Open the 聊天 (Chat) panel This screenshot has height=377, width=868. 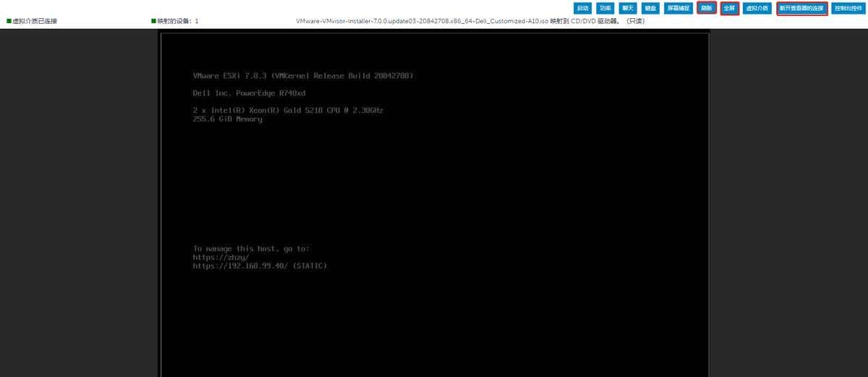[x=628, y=9]
